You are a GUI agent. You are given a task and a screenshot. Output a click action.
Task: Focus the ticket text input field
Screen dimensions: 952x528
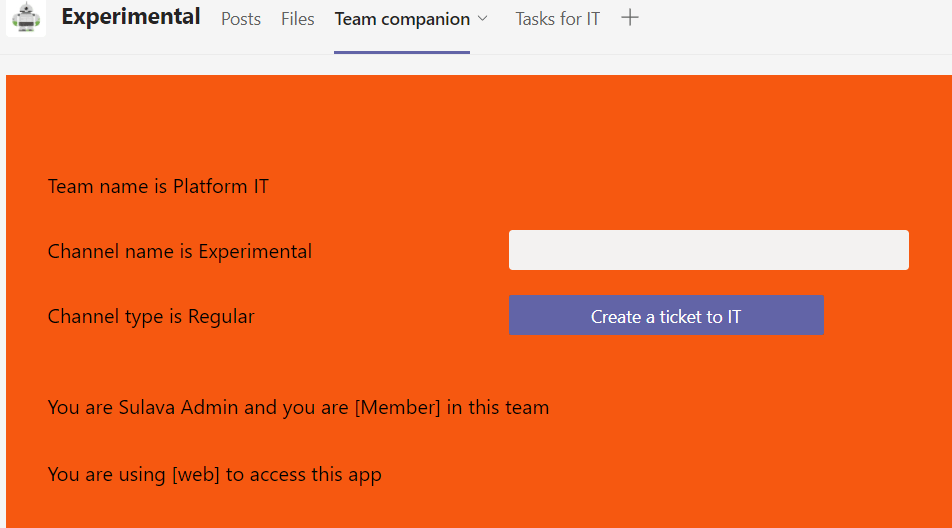tap(708, 250)
